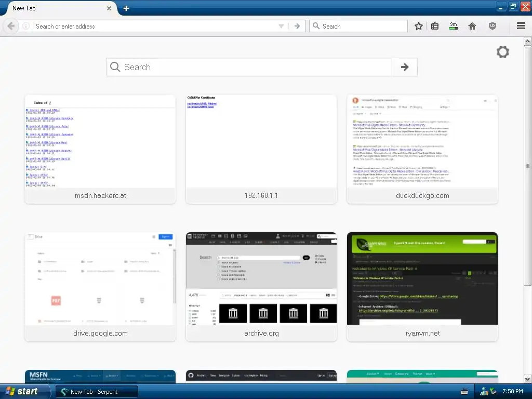
Task: Close the New Tab tab
Action: pyautogui.click(x=109, y=8)
